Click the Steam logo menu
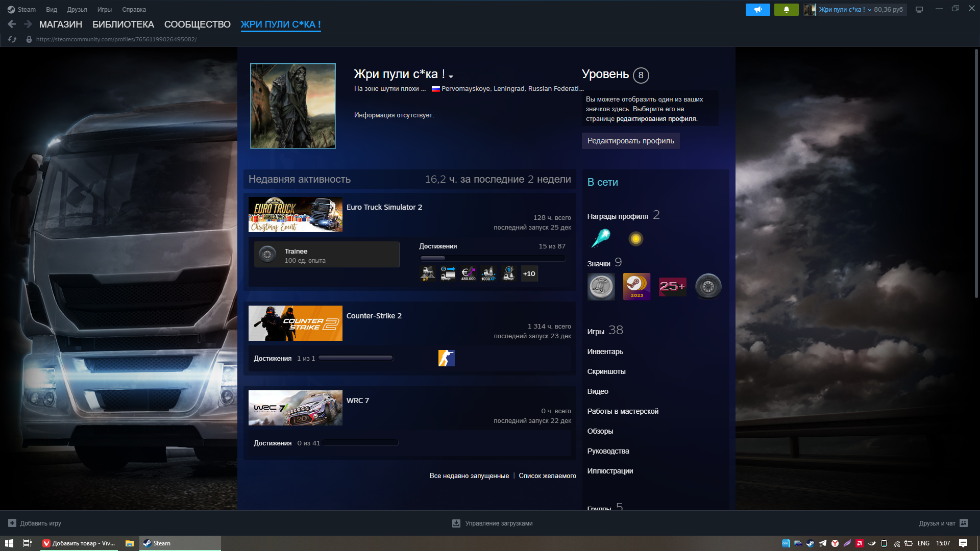The image size is (980, 551). pyautogui.click(x=21, y=9)
